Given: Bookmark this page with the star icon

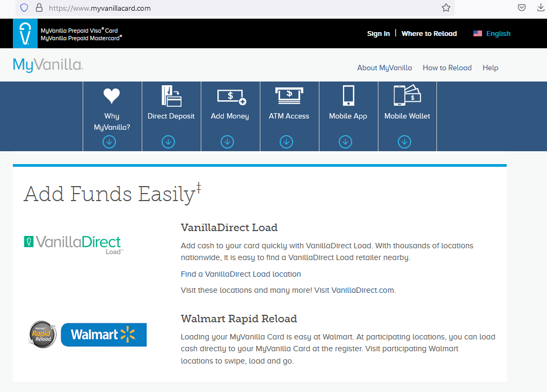Looking at the screenshot, I should click(x=446, y=8).
